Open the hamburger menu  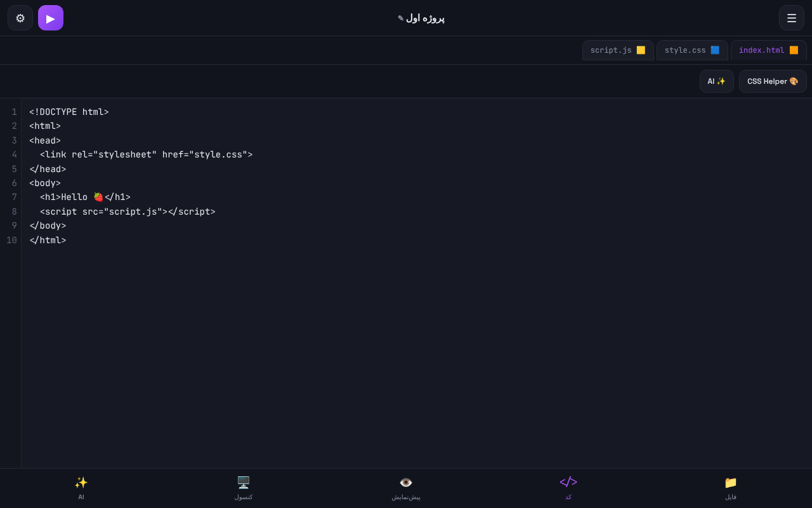(792, 18)
